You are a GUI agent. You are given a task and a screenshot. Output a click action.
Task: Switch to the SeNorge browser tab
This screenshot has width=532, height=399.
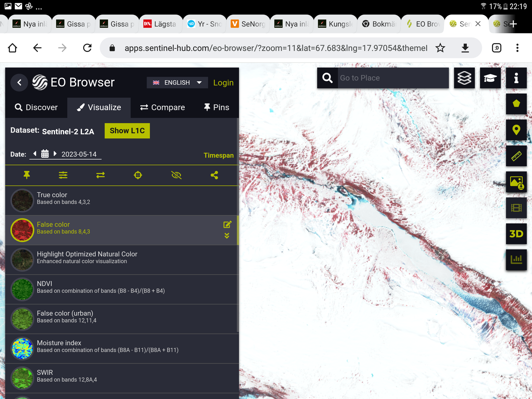click(248, 24)
